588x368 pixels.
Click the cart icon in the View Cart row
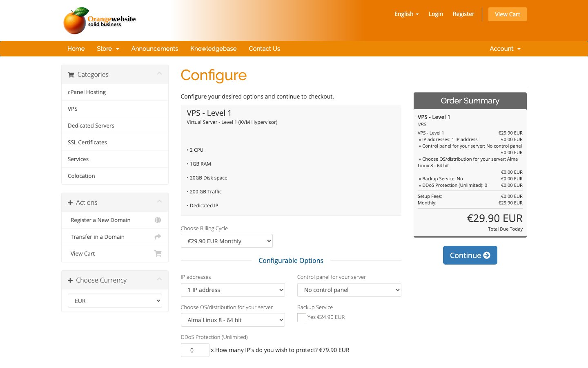coord(158,254)
